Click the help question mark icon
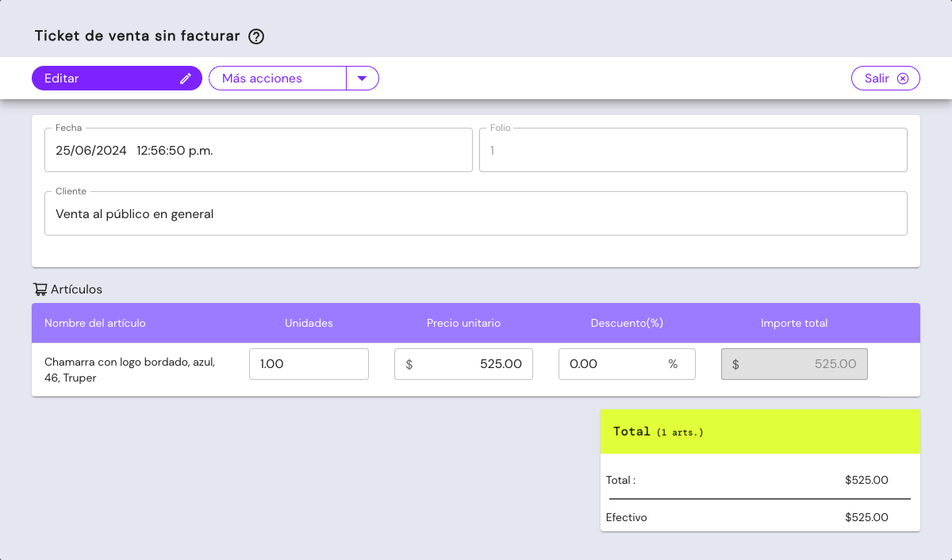952x560 pixels. 256,36
